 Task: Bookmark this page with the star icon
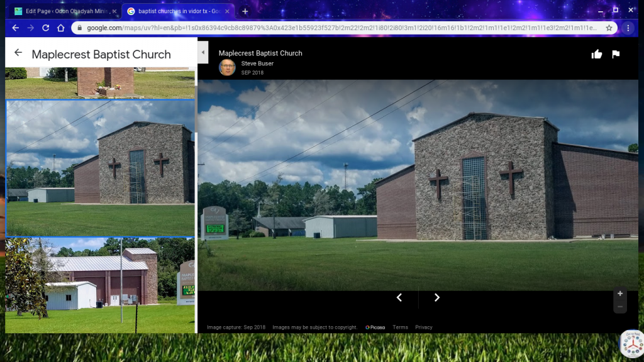[609, 28]
